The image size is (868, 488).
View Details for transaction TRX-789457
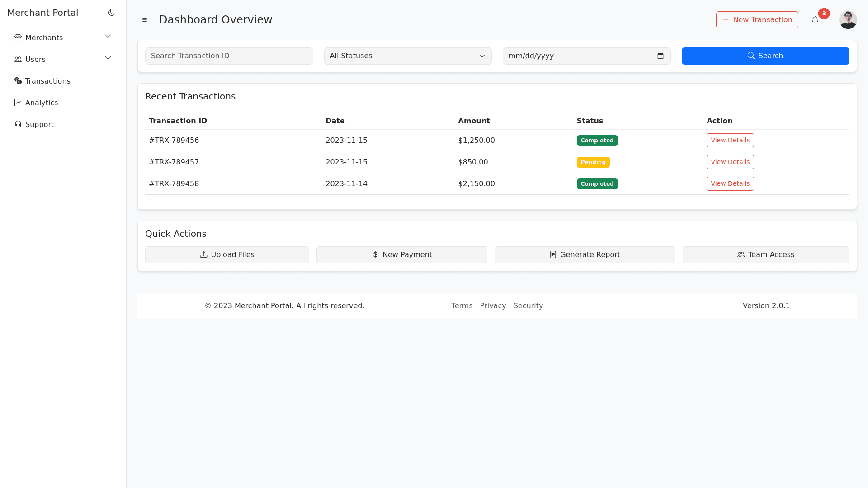(x=730, y=162)
